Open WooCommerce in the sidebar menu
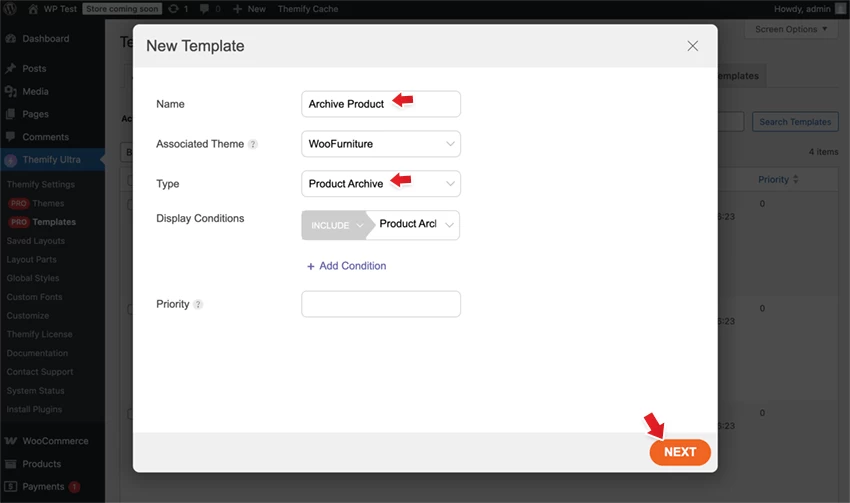The image size is (850, 503). click(55, 441)
